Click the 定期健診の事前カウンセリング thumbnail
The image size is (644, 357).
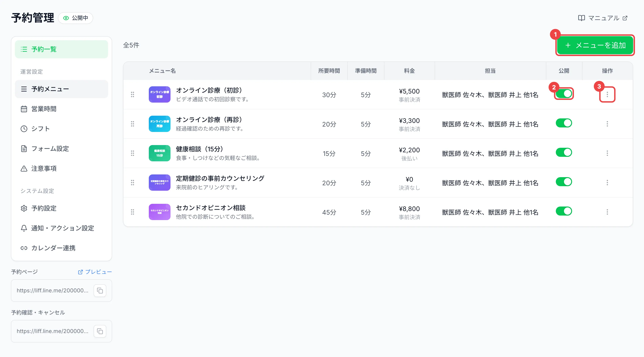[x=159, y=183]
